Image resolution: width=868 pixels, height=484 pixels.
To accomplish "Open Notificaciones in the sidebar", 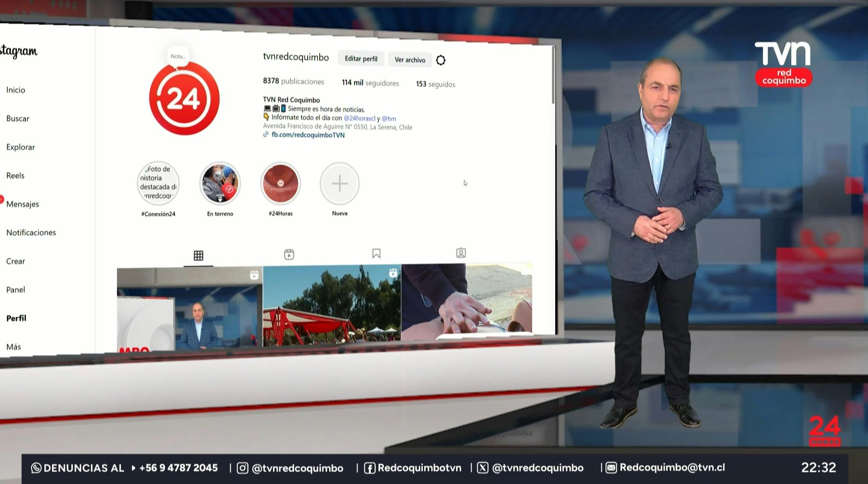I will [x=31, y=233].
